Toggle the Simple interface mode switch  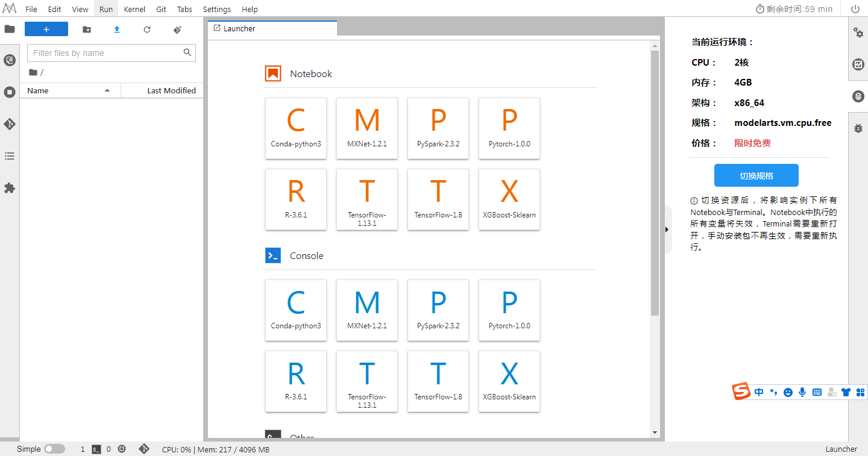54,449
